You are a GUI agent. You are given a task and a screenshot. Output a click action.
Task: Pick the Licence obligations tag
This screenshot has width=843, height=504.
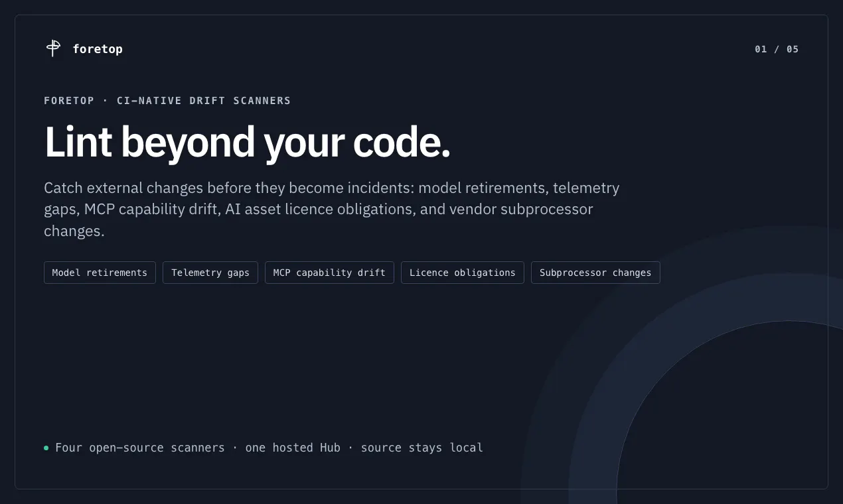click(x=463, y=273)
